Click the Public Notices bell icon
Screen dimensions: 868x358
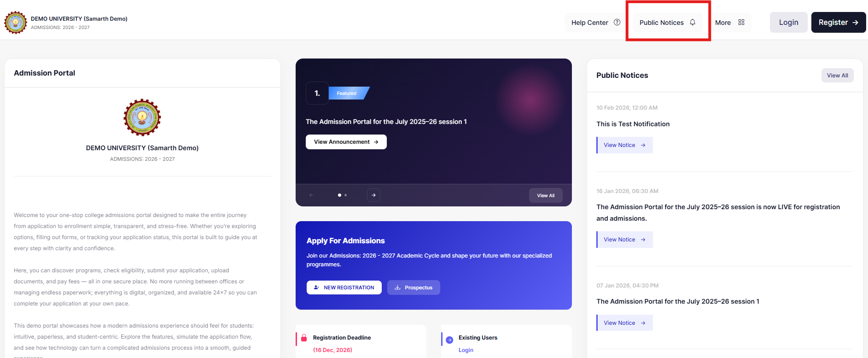692,22
